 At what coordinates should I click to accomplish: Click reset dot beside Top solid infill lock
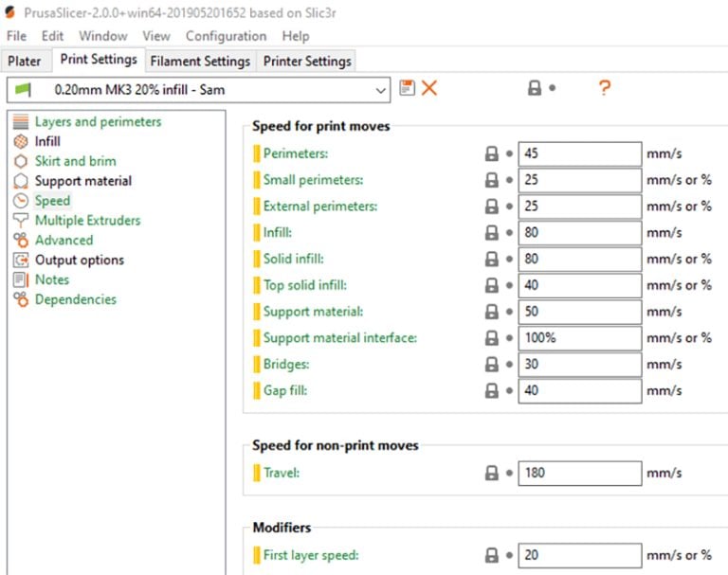(x=509, y=285)
